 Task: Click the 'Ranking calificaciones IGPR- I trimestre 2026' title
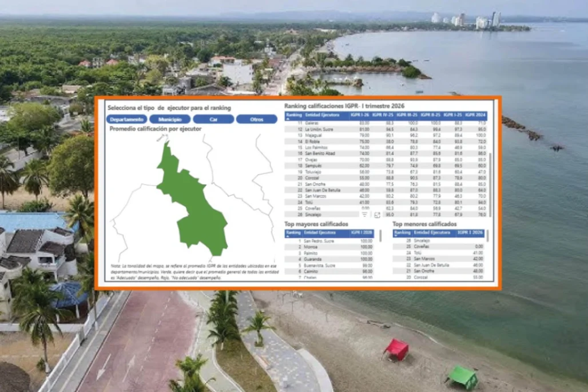[344, 106]
